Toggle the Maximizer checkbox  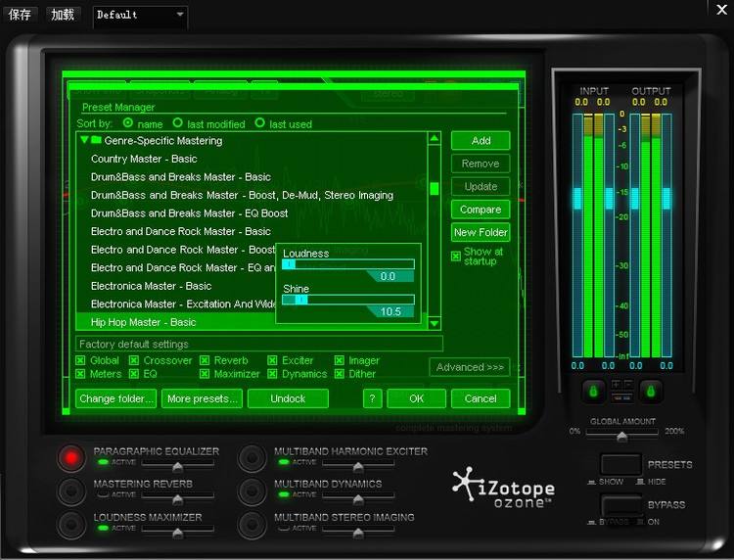pos(205,374)
